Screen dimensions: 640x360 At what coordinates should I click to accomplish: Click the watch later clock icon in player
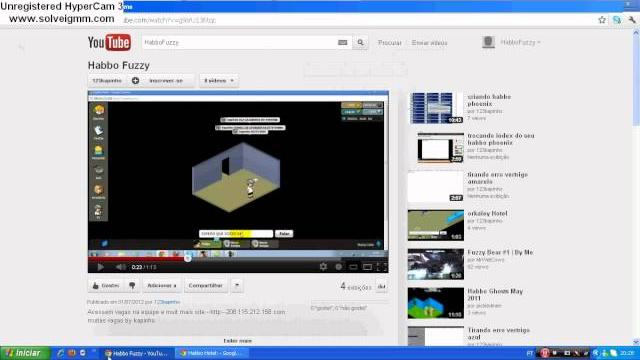pyautogui.click(x=338, y=267)
